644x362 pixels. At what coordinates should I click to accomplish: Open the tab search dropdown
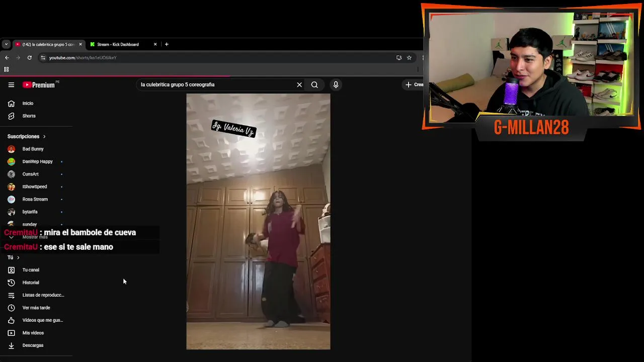(x=6, y=44)
